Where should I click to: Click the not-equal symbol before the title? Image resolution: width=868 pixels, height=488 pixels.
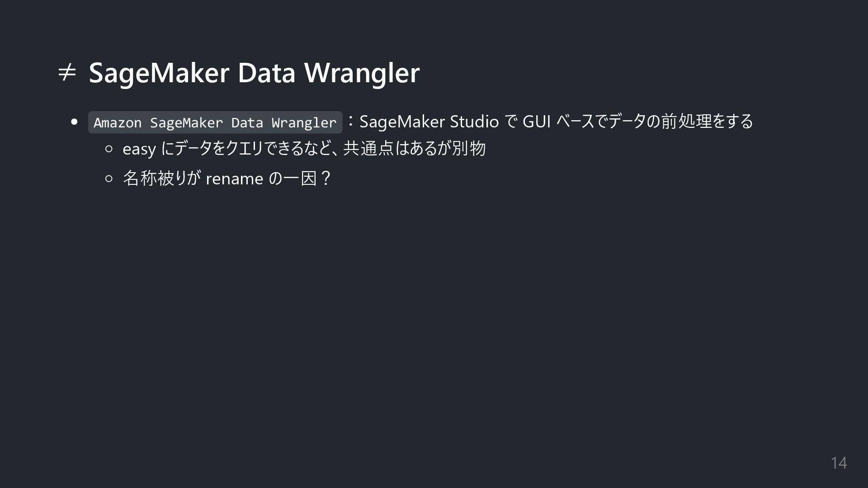(67, 72)
